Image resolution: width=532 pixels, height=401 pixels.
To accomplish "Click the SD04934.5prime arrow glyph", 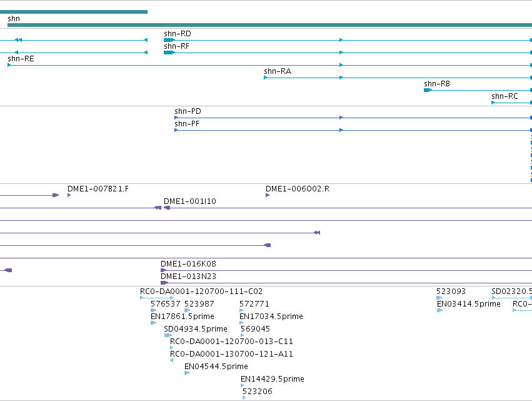I will pos(168,335).
